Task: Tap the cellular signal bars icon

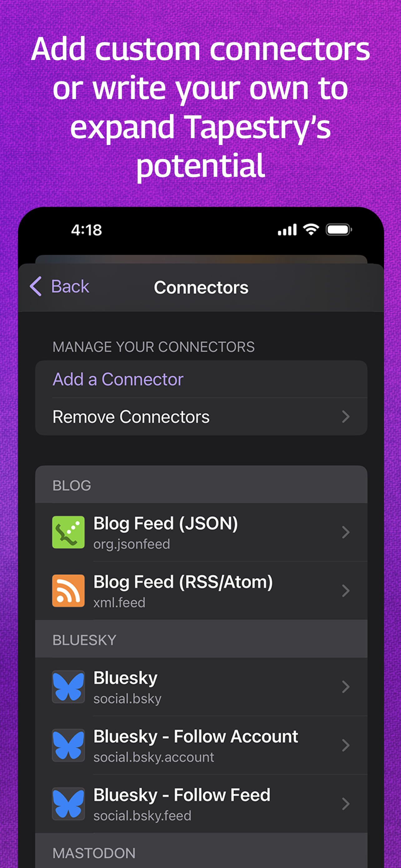Action: tap(287, 230)
